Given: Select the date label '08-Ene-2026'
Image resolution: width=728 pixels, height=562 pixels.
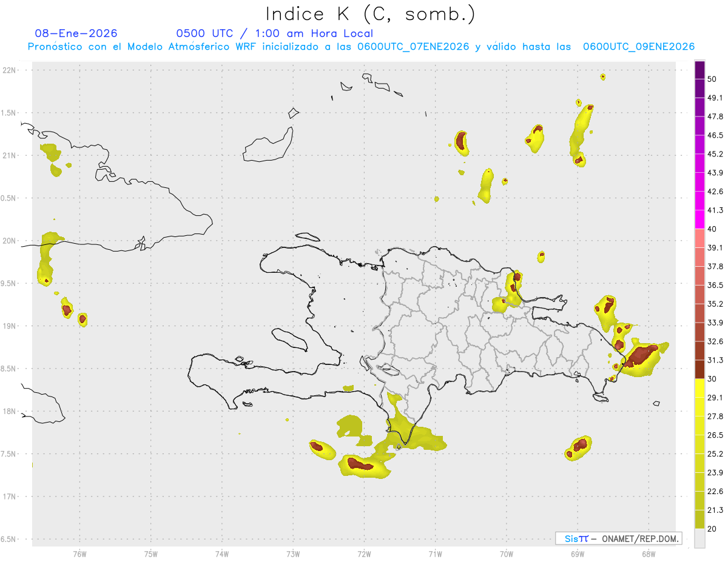Looking at the screenshot, I should tap(76, 33).
